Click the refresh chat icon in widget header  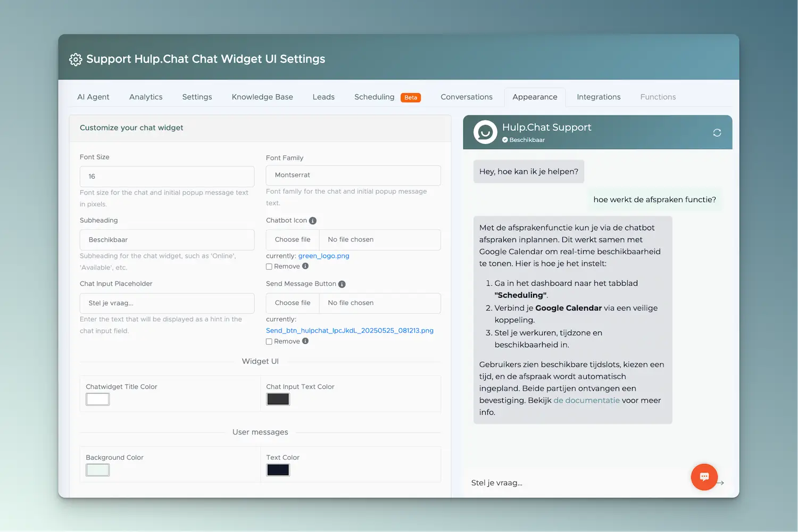(717, 132)
